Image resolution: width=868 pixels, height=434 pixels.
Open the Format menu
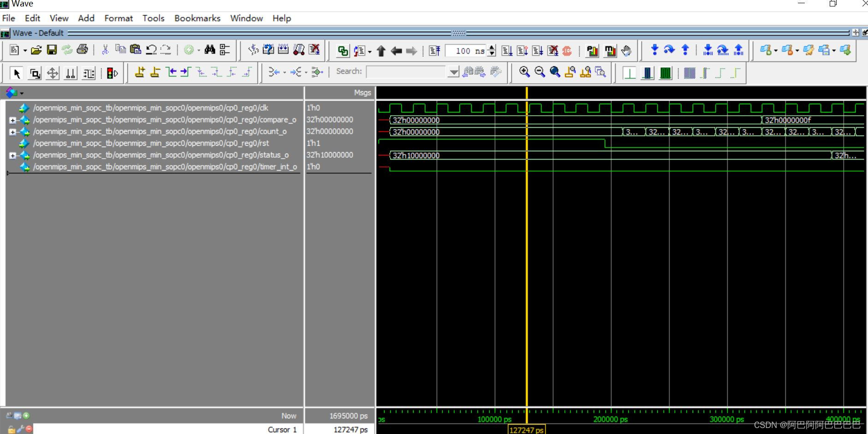[x=119, y=18]
